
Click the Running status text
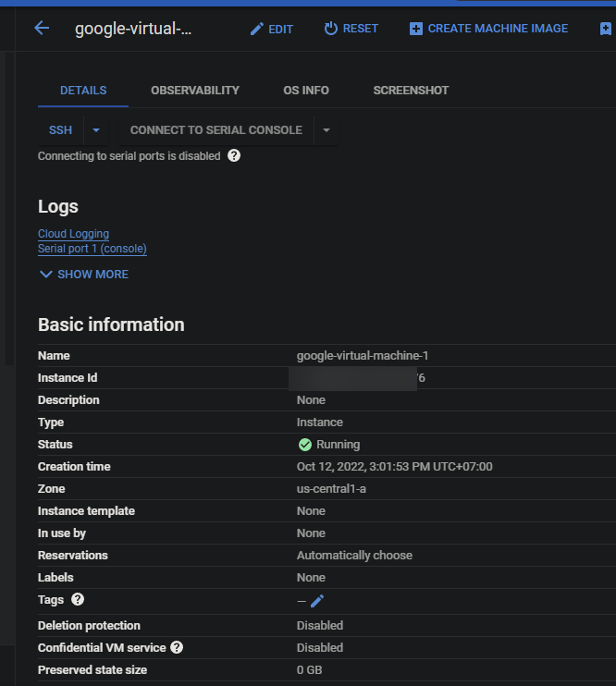click(x=338, y=445)
